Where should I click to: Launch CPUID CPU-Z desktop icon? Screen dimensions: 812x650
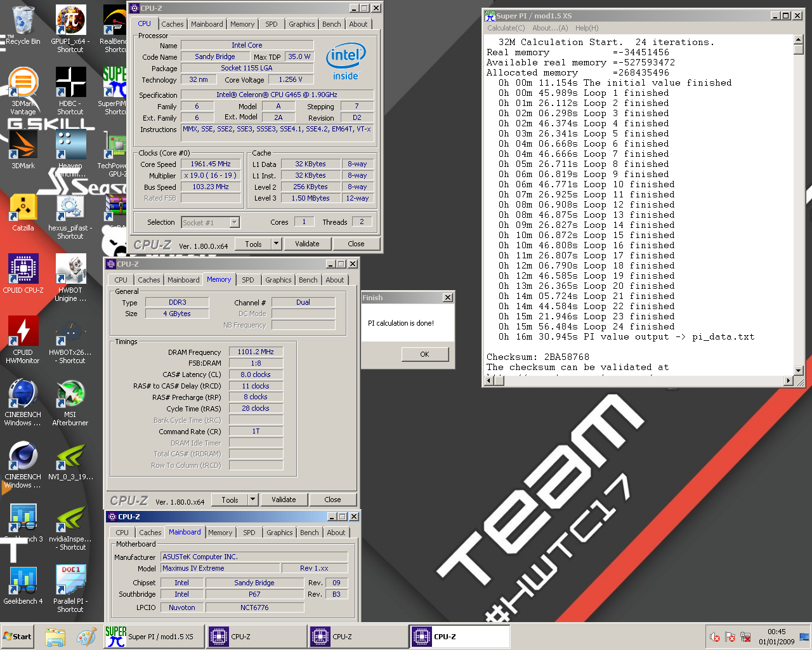point(23,274)
